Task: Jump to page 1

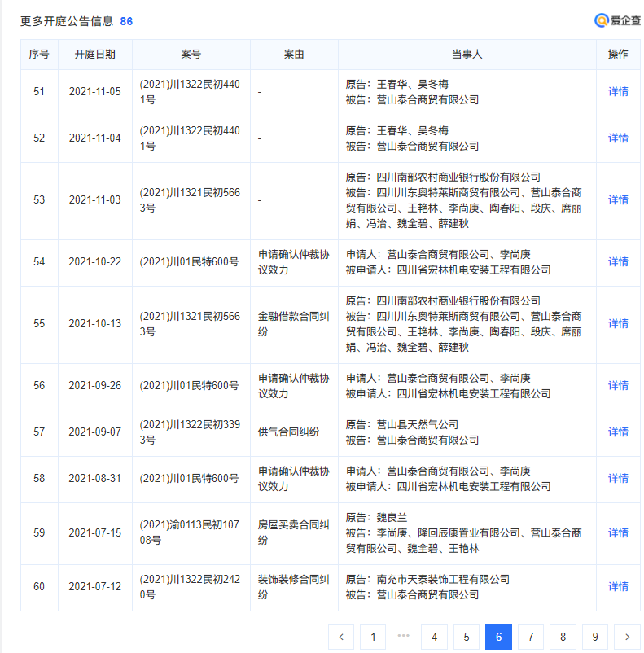Action: point(373,637)
